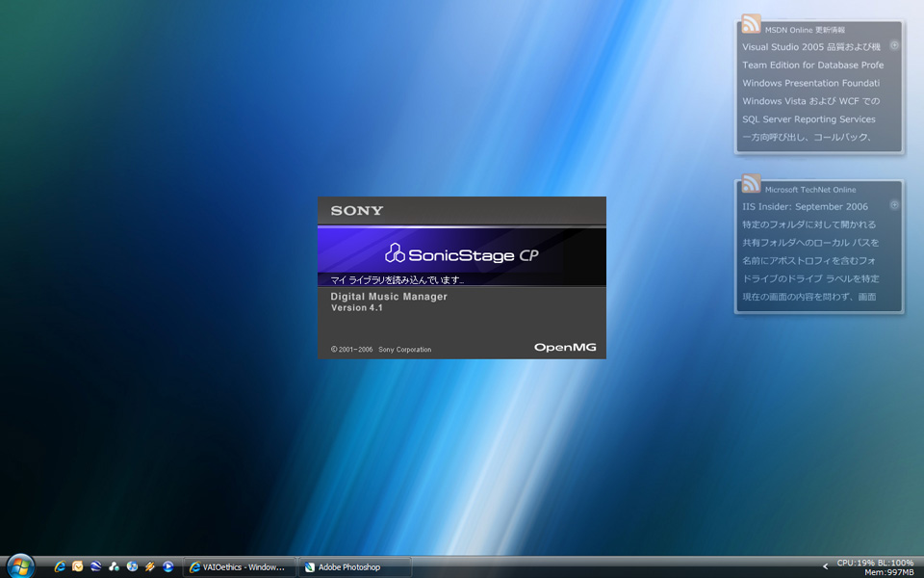Image resolution: width=924 pixels, height=578 pixels.
Task: Launch Windows Media Player from Quick Launch
Action: pos(167,566)
